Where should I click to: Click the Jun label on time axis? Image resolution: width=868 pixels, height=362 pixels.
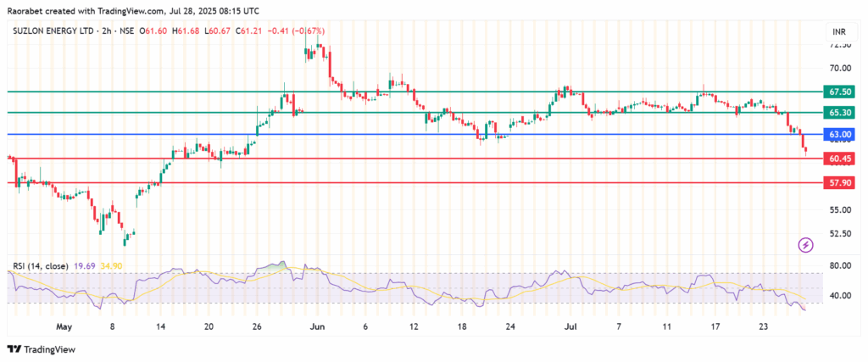[316, 326]
